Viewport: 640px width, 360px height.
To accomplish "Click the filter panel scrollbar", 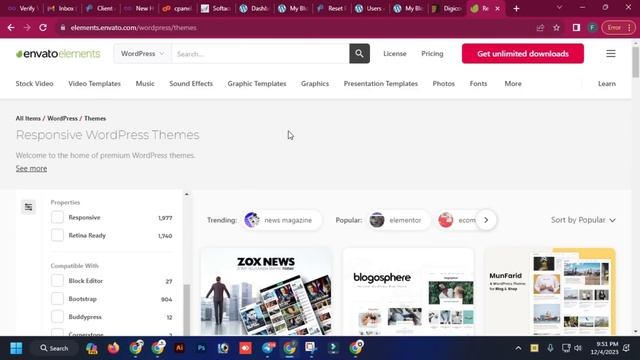I will [187, 309].
